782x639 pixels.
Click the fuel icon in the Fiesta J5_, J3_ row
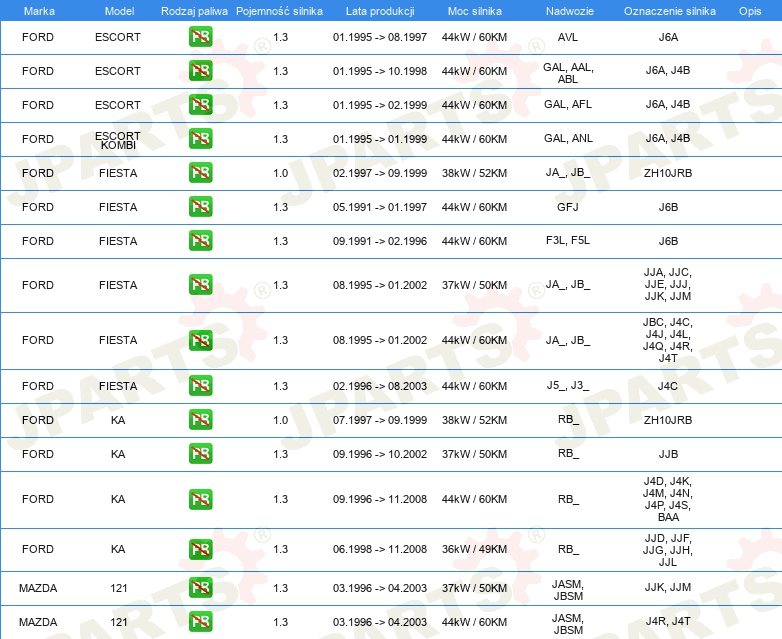click(200, 386)
